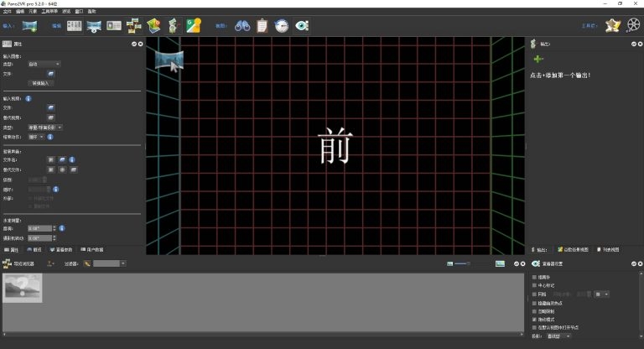Open the User Data ID-card toolbar icon
The width and height of the screenshot is (644, 349).
(114, 26)
